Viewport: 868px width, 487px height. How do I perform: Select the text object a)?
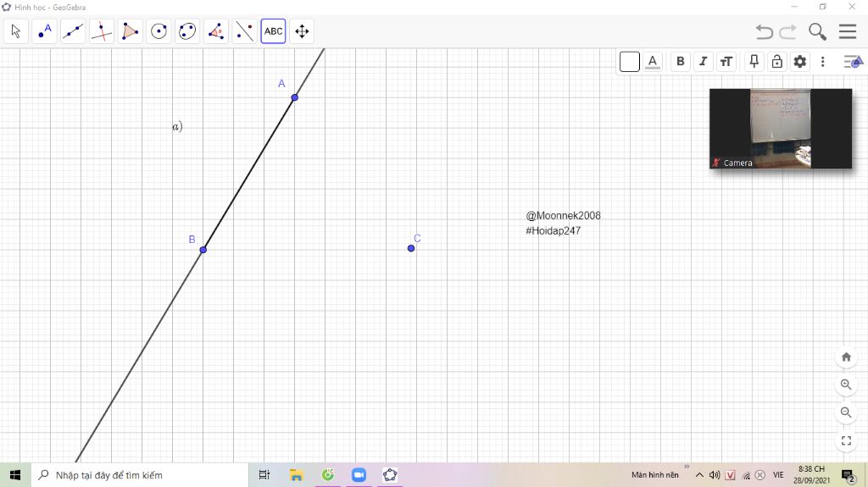point(177,127)
